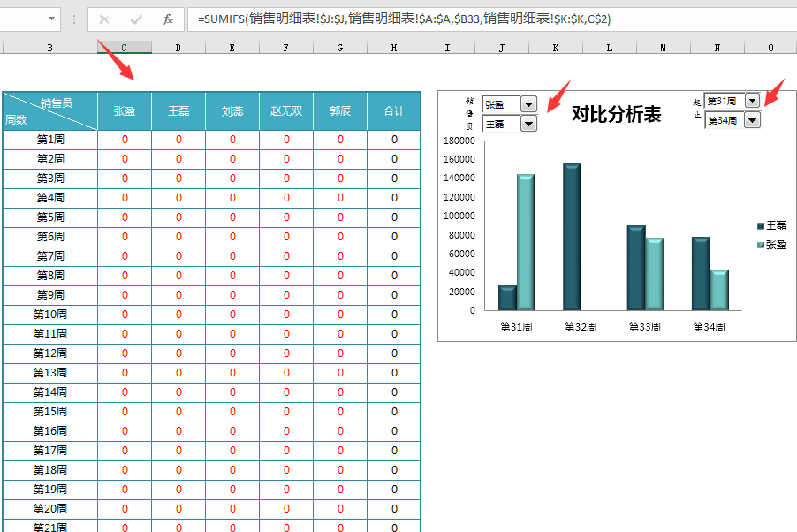Open the 第34周 end week dropdown
This screenshot has width=797, height=532.
tap(752, 120)
